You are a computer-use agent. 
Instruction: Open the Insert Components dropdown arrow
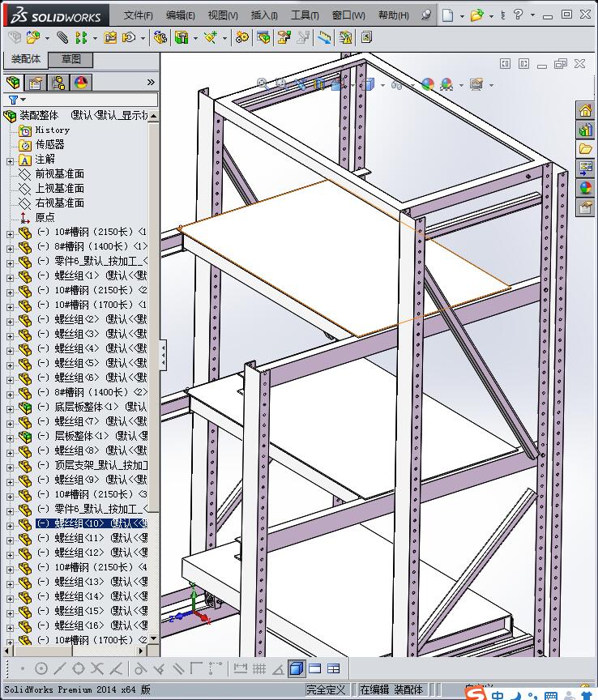click(47, 38)
